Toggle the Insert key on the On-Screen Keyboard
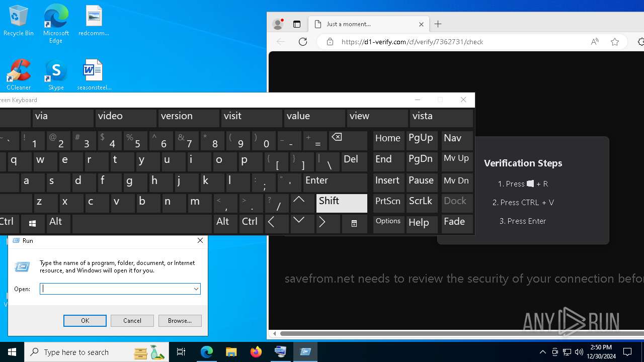644x362 pixels. point(388,182)
